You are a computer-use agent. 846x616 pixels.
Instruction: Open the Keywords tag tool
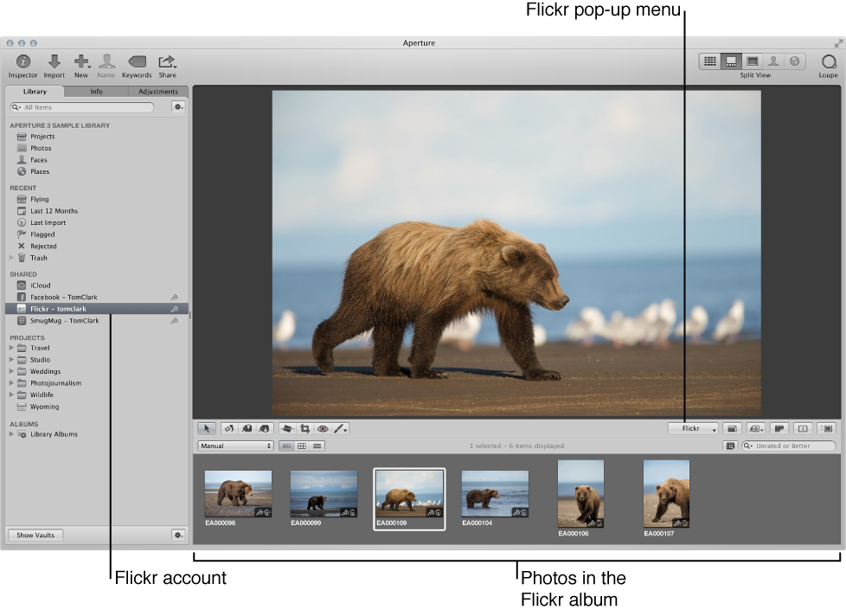137,62
